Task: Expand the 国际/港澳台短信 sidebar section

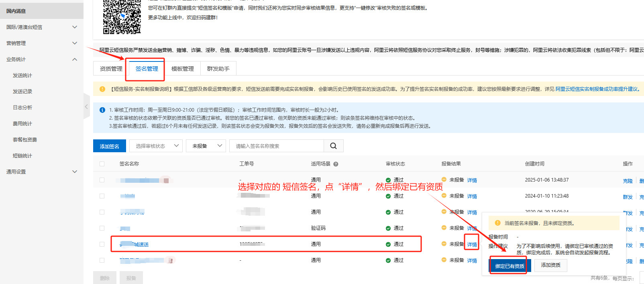Action: click(x=74, y=27)
